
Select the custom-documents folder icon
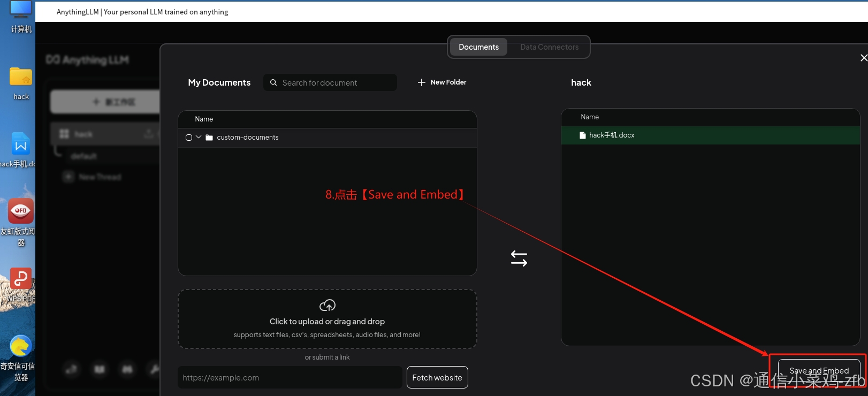(209, 138)
